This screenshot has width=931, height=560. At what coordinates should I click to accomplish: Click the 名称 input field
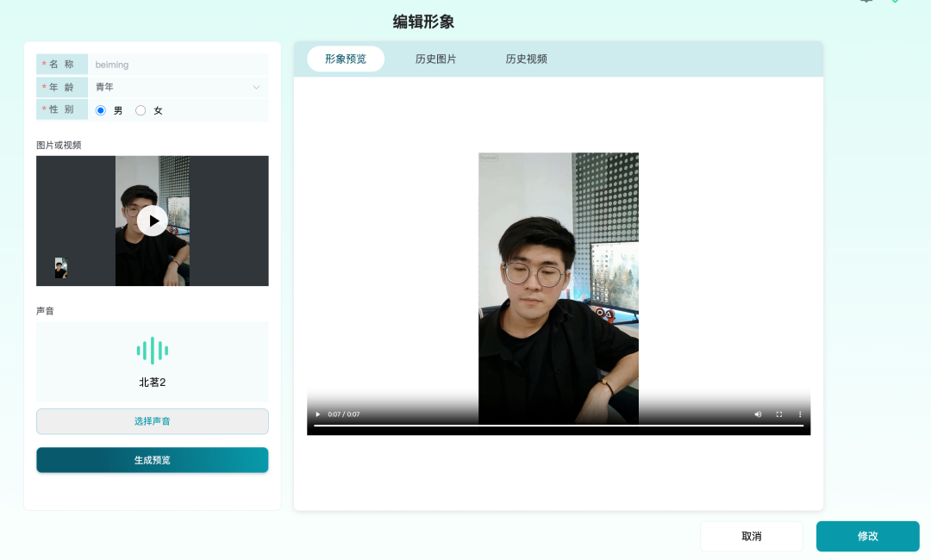177,65
